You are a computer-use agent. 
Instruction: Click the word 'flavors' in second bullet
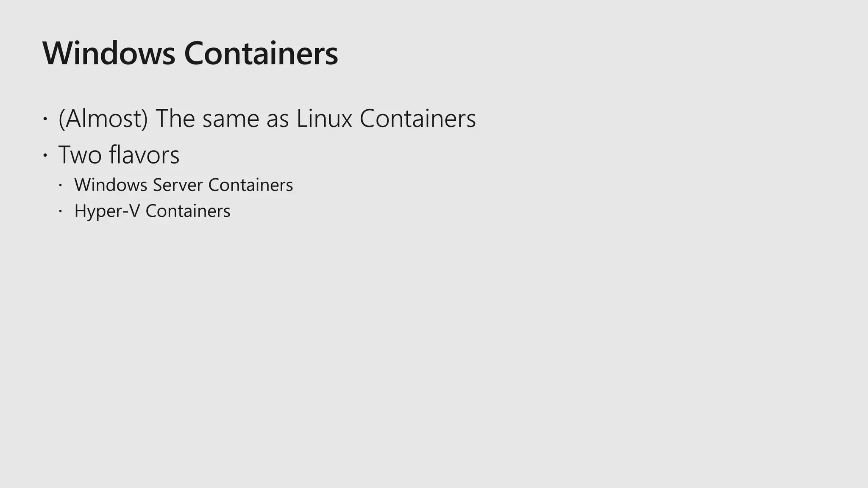[144, 155]
